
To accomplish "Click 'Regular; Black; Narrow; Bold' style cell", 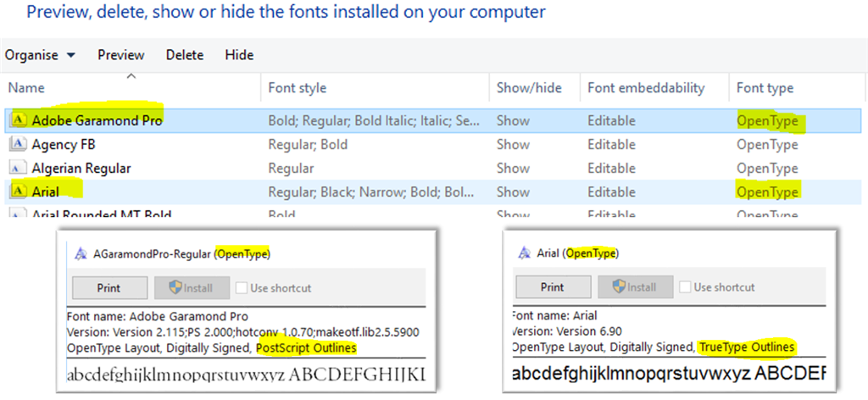I will [371, 192].
